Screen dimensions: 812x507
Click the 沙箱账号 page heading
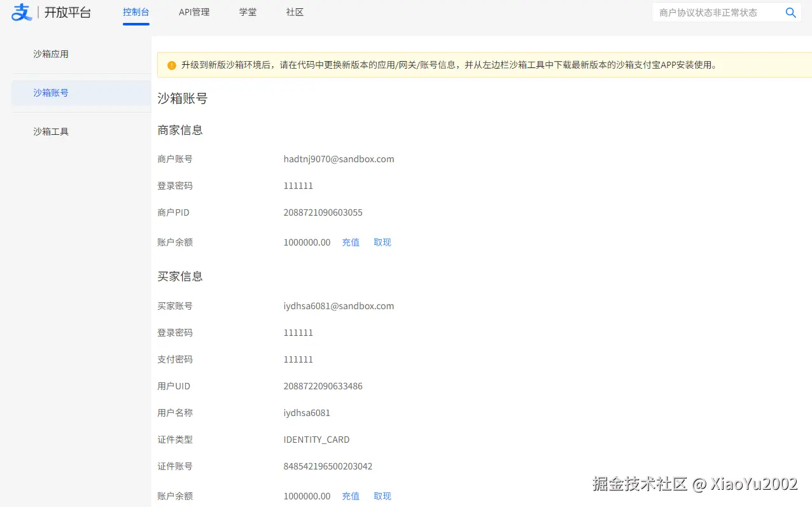pos(183,99)
